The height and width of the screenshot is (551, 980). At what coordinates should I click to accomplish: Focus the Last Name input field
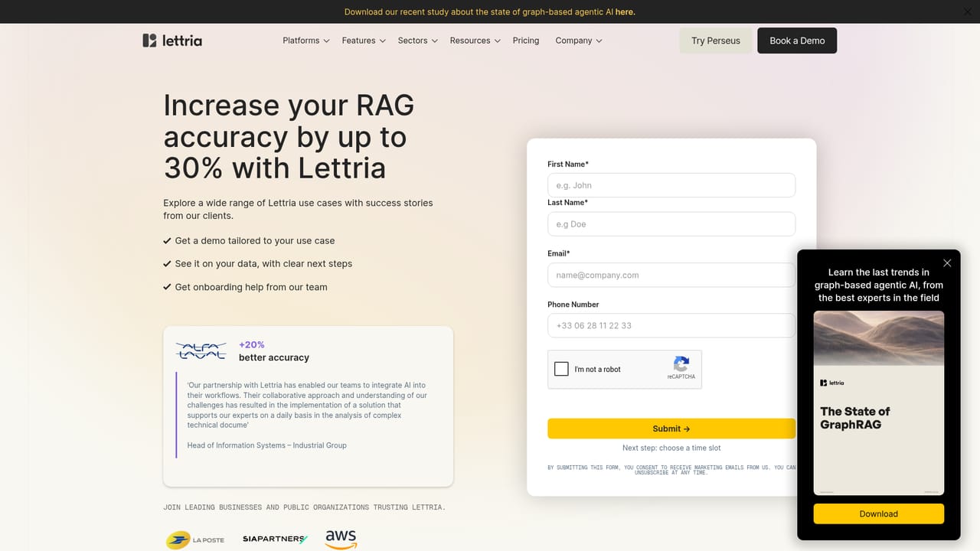(x=671, y=224)
